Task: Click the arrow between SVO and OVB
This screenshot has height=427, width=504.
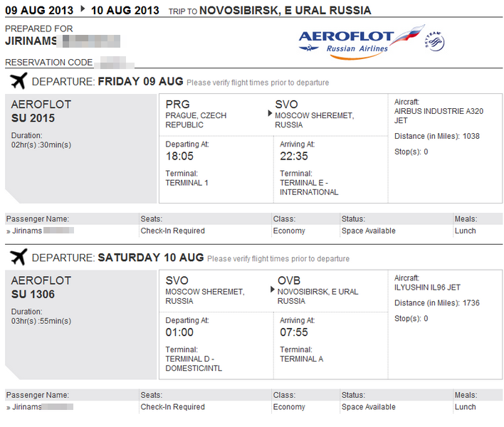Action: (272, 290)
